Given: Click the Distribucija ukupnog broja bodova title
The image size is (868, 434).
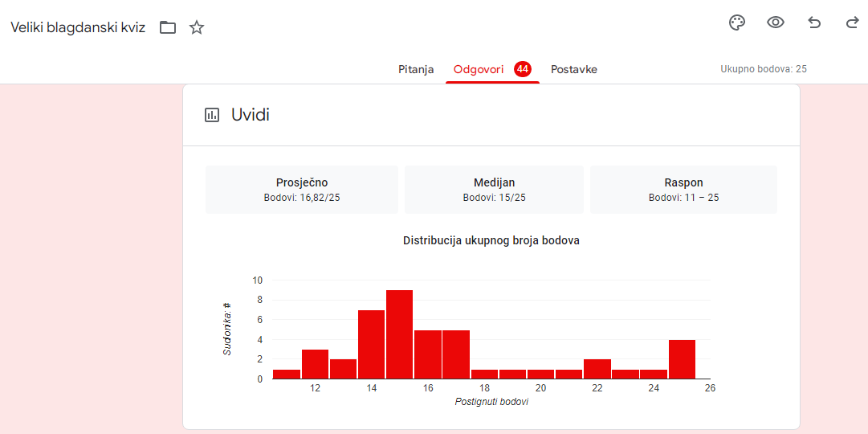Looking at the screenshot, I should (x=491, y=240).
